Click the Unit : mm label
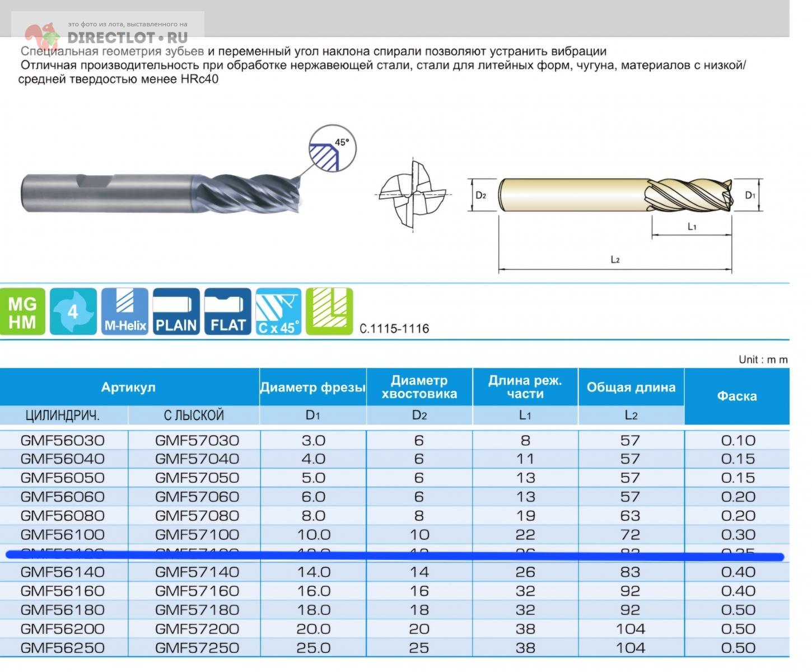 click(x=763, y=360)
